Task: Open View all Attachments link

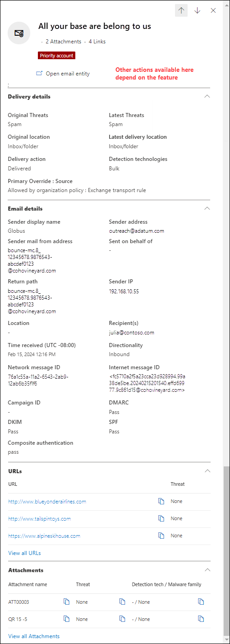Action: click(34, 636)
